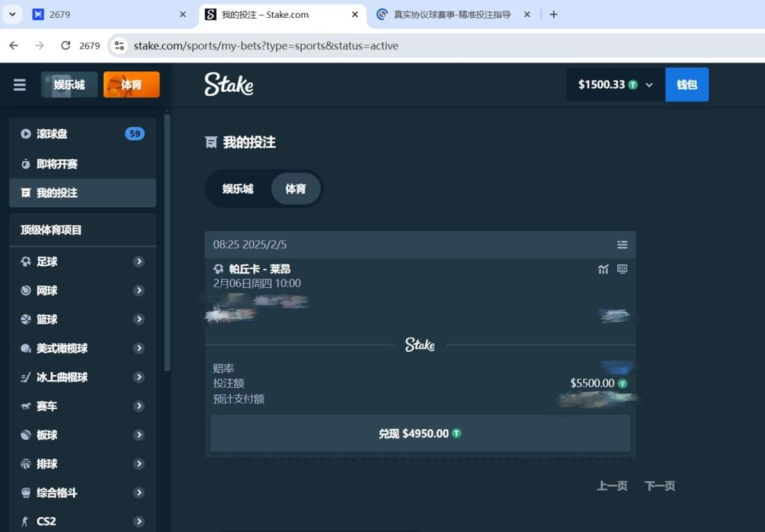
Task: Click the bet slip icon beside 我的投注 in sidebar
Action: coord(25,193)
